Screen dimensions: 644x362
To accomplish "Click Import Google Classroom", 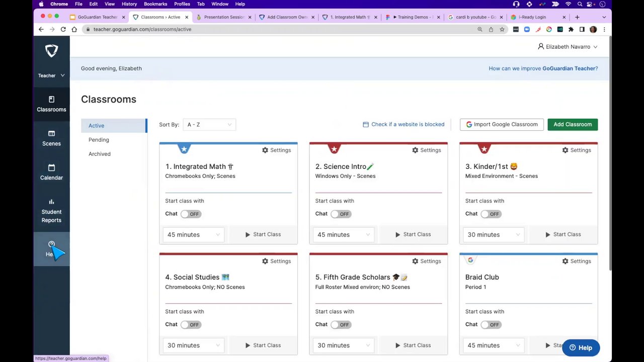I will click(x=502, y=124).
